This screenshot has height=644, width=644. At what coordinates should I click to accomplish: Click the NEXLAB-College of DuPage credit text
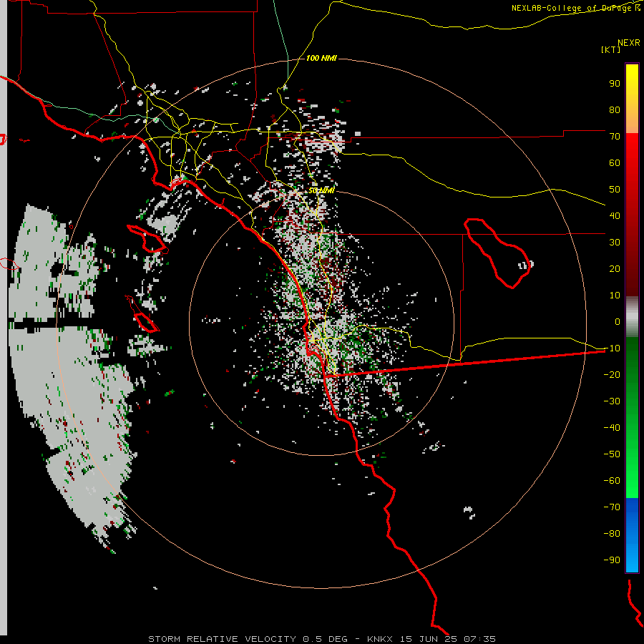[x=576, y=8]
